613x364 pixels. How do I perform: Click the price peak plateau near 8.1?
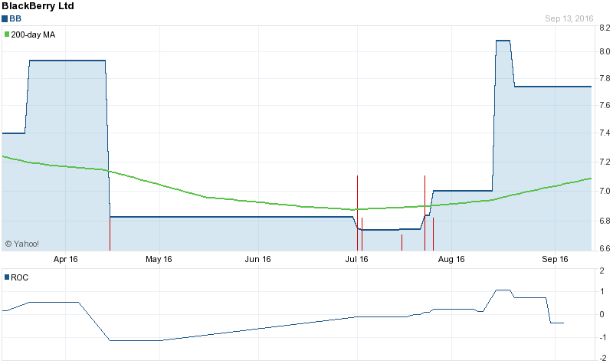pos(503,41)
